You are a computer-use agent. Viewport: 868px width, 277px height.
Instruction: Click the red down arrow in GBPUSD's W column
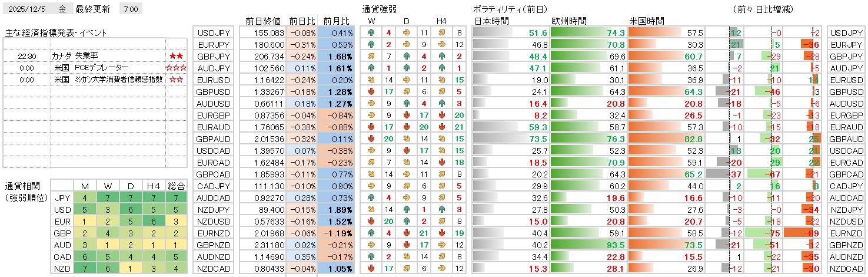[371, 91]
